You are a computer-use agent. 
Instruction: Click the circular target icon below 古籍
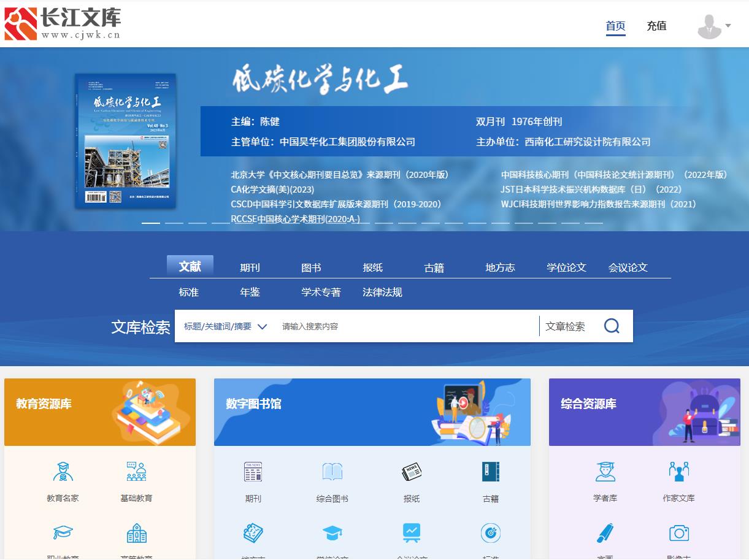(491, 532)
